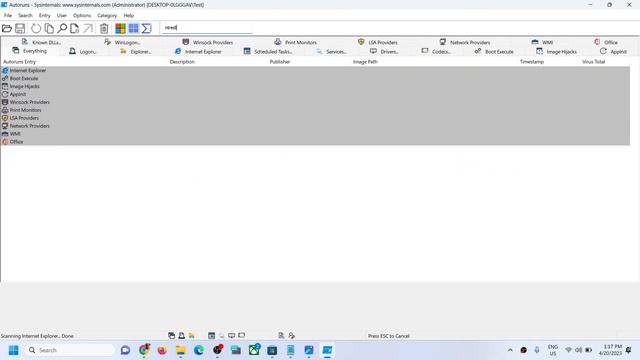Image resolution: width=640 pixels, height=360 pixels.
Task: Open Microsoft Edge from the taskbar
Action: (x=199, y=350)
